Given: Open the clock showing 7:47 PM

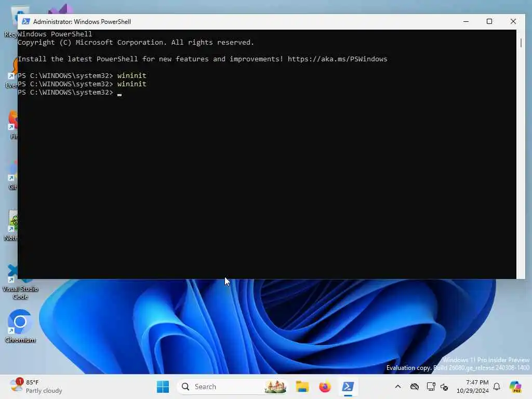Looking at the screenshot, I should [477, 382].
